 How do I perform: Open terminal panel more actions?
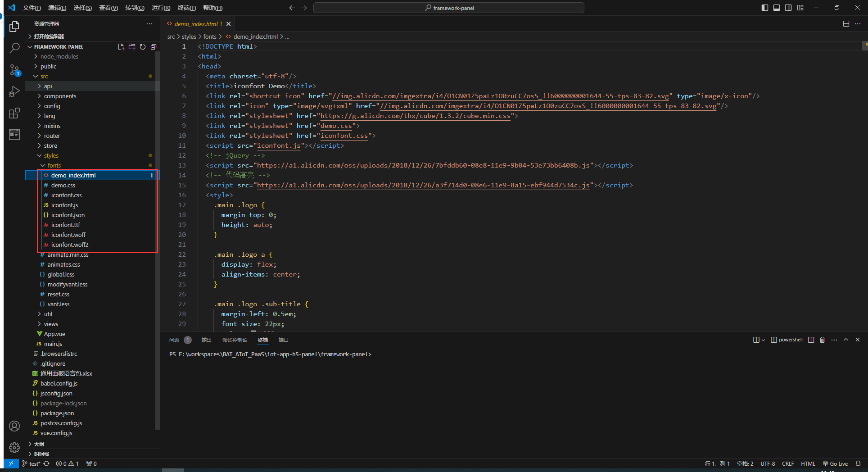click(x=834, y=340)
